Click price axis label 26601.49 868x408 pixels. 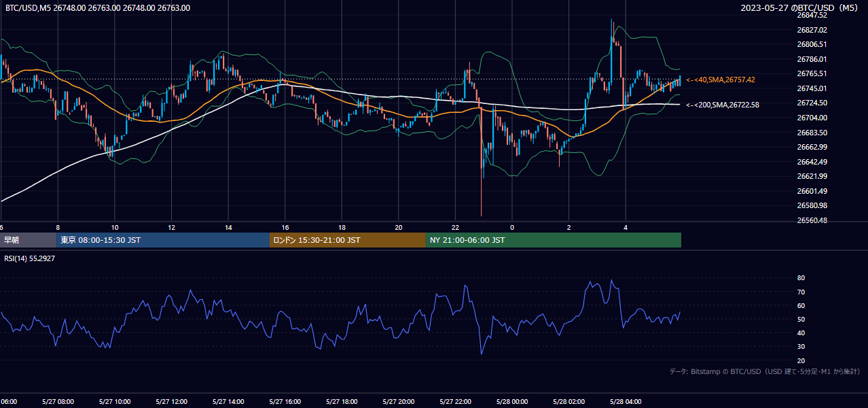[x=812, y=191]
